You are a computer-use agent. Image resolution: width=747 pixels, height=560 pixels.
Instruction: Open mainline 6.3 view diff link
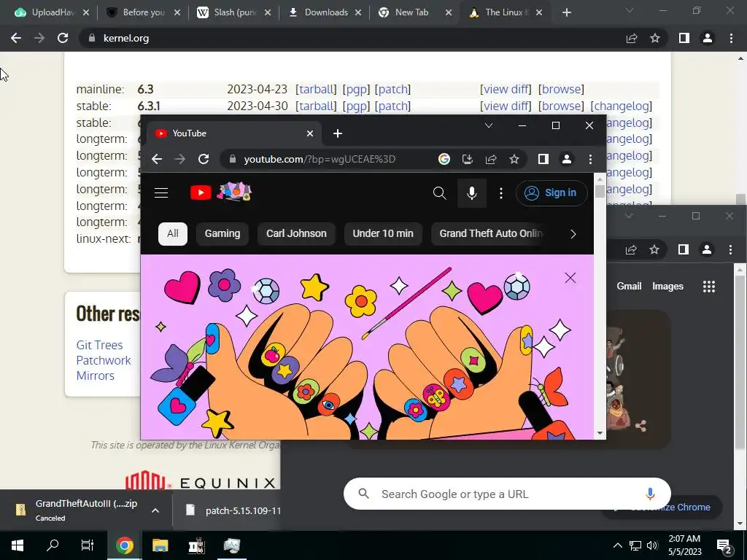(506, 89)
